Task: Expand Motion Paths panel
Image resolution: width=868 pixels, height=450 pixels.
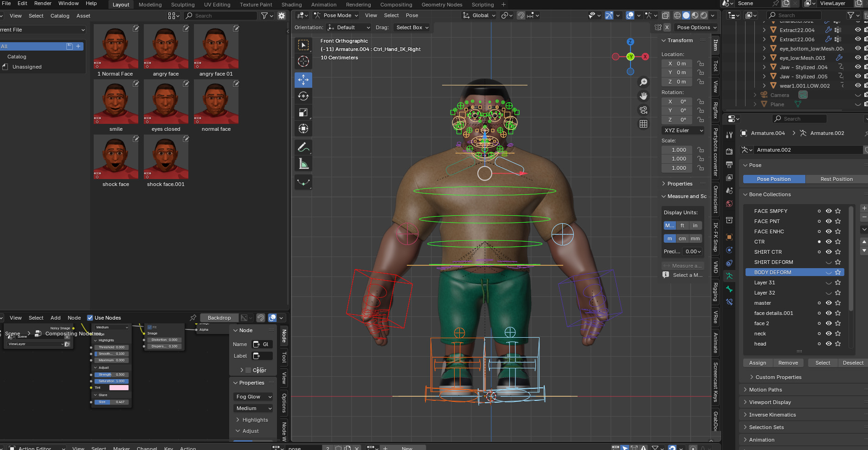Action: (x=765, y=390)
